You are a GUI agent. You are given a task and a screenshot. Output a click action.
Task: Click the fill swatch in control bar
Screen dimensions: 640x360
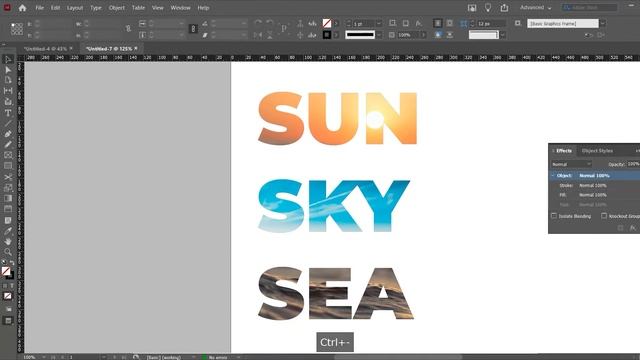(327, 24)
